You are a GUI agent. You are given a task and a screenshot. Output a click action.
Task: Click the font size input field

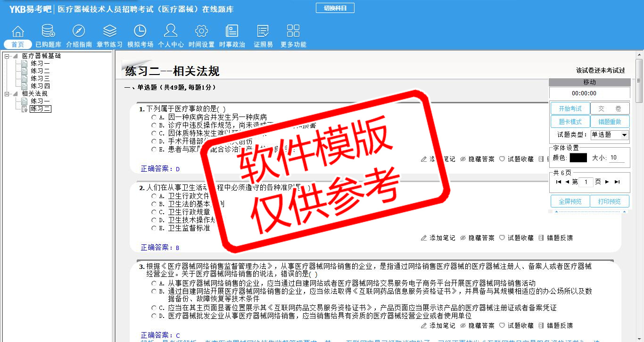tap(617, 158)
